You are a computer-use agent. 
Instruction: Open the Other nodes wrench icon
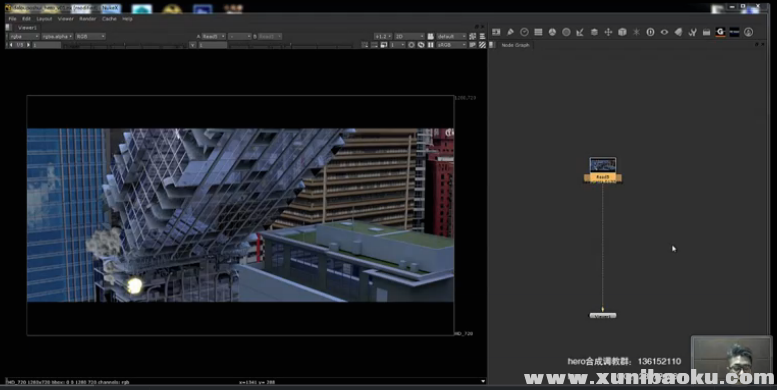click(692, 32)
